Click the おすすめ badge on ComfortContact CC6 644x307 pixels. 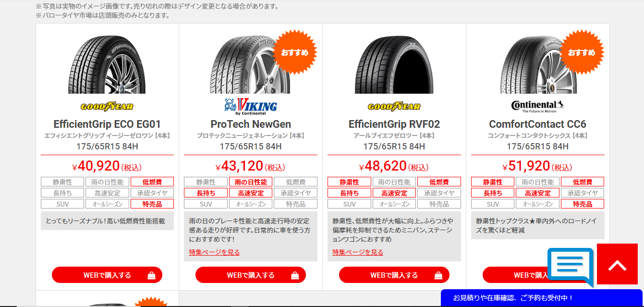click(x=582, y=52)
